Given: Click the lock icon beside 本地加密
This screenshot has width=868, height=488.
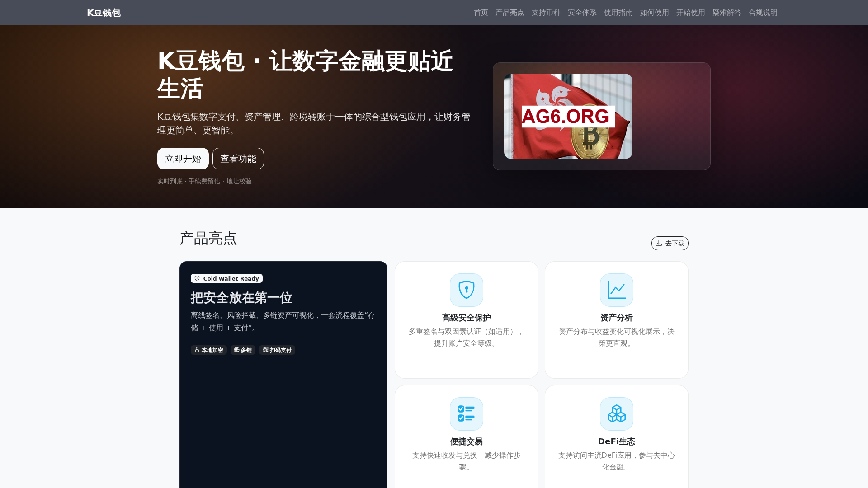Looking at the screenshot, I should coord(197,350).
